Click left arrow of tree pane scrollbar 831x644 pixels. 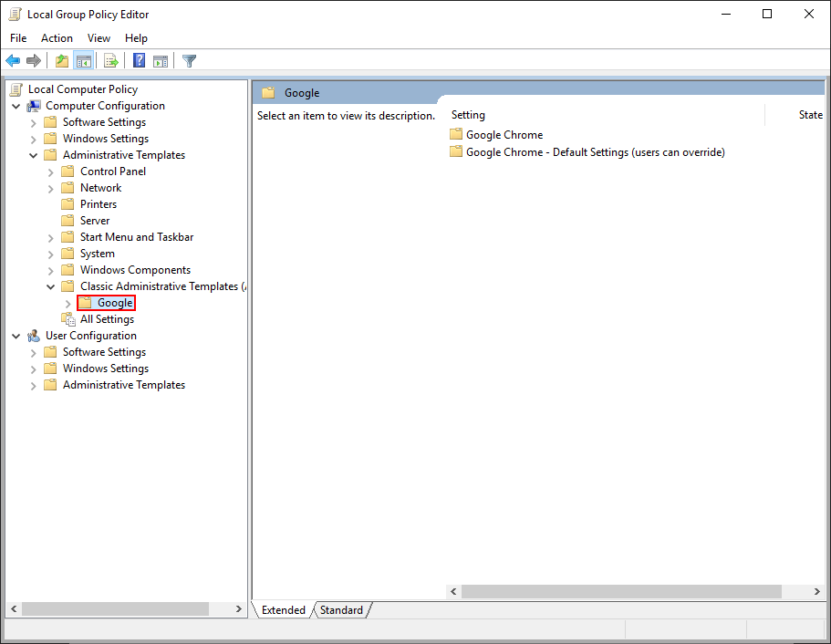click(x=14, y=609)
